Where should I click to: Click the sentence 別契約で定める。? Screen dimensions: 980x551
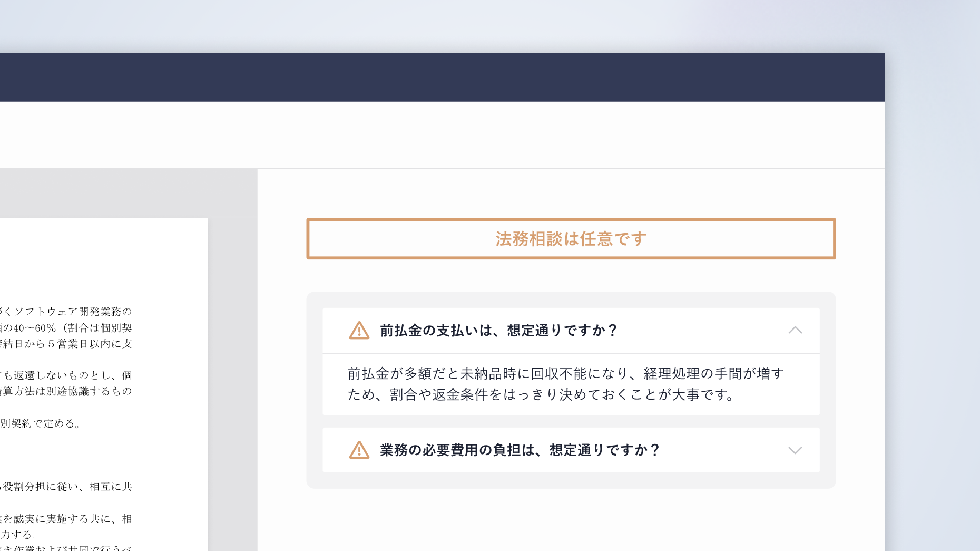[x=41, y=423]
